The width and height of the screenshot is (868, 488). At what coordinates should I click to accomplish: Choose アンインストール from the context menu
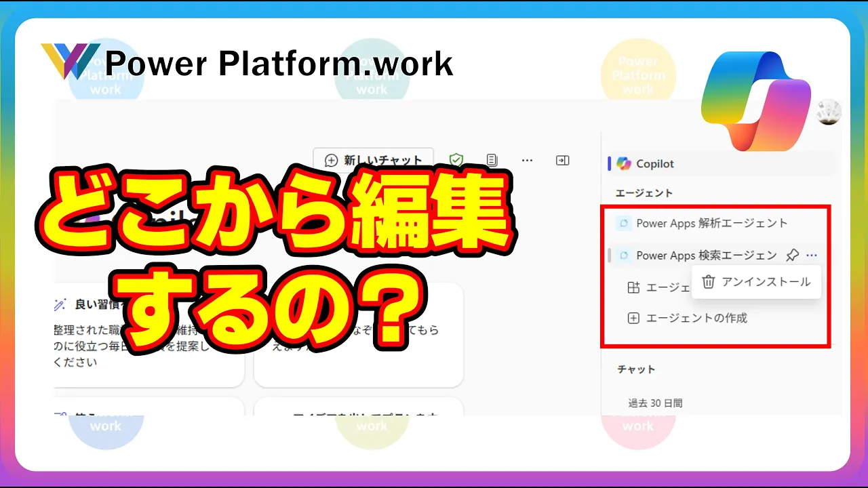[756, 282]
